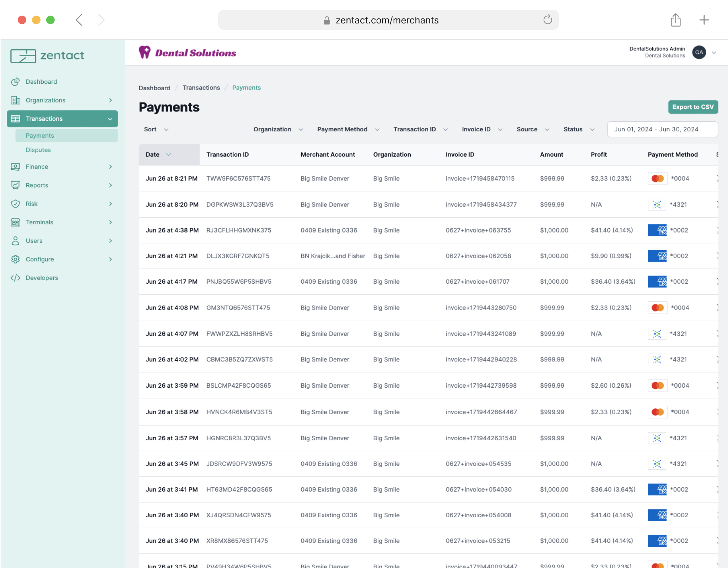This screenshot has width=728, height=568.
Task: Click the browser reload page icon
Action: click(x=548, y=20)
